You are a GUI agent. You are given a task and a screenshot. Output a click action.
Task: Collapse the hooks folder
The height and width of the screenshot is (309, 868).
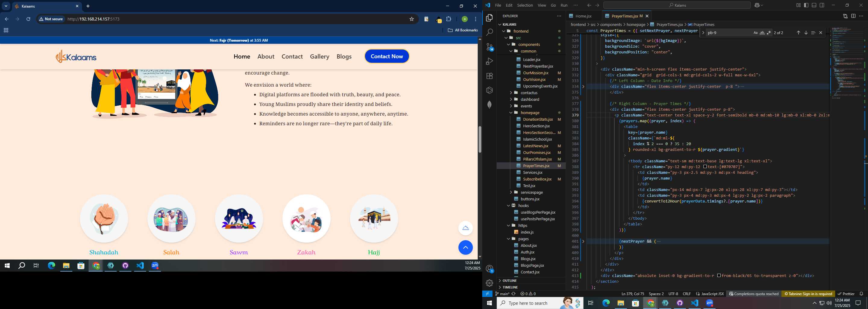click(x=523, y=206)
